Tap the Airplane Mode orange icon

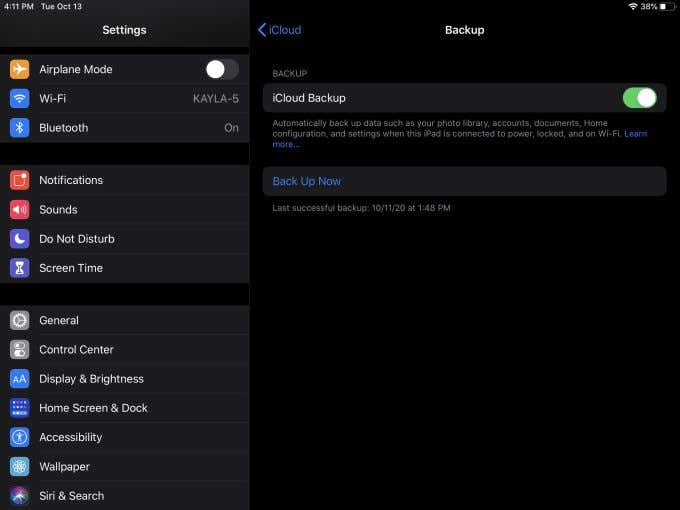click(x=20, y=69)
